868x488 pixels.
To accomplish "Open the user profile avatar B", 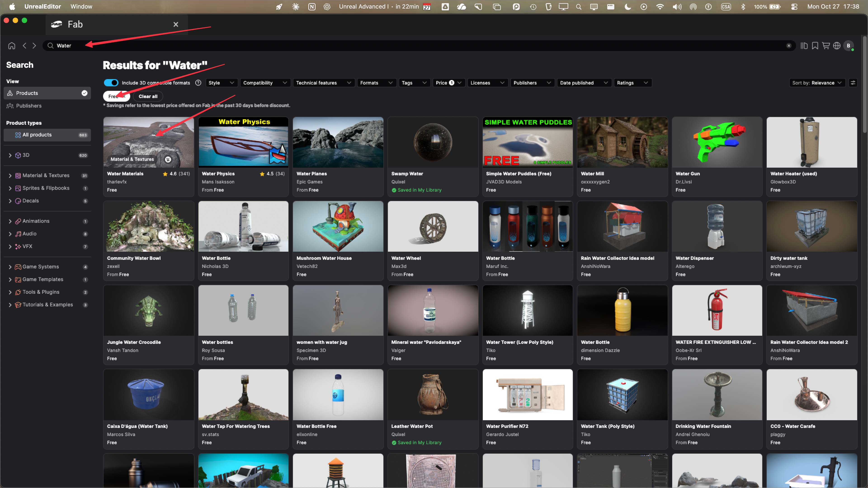I will click(849, 45).
